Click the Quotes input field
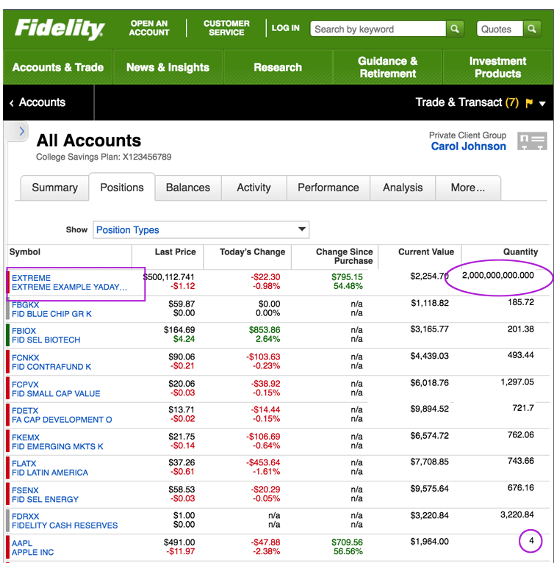The height and width of the screenshot is (567, 559). pyautogui.click(x=500, y=29)
